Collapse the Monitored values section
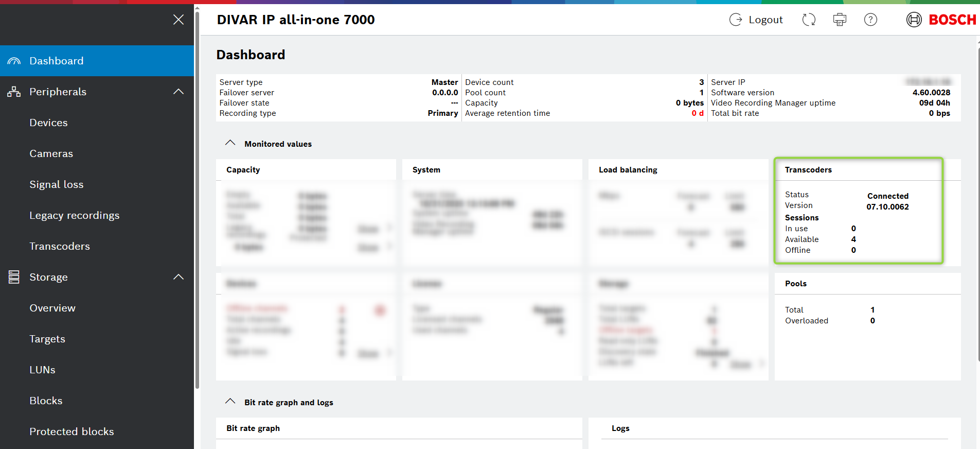980x449 pixels. (230, 143)
